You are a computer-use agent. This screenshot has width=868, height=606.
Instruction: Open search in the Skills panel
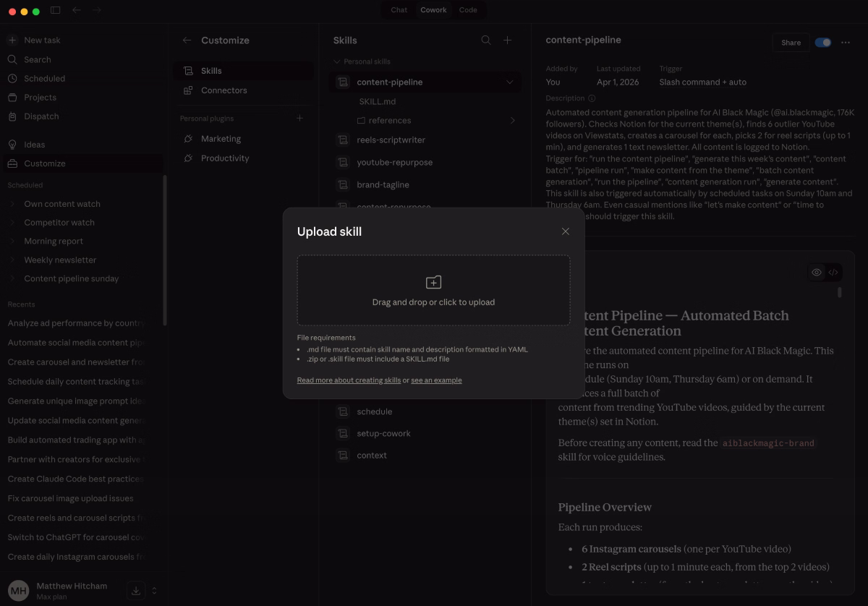click(x=485, y=40)
